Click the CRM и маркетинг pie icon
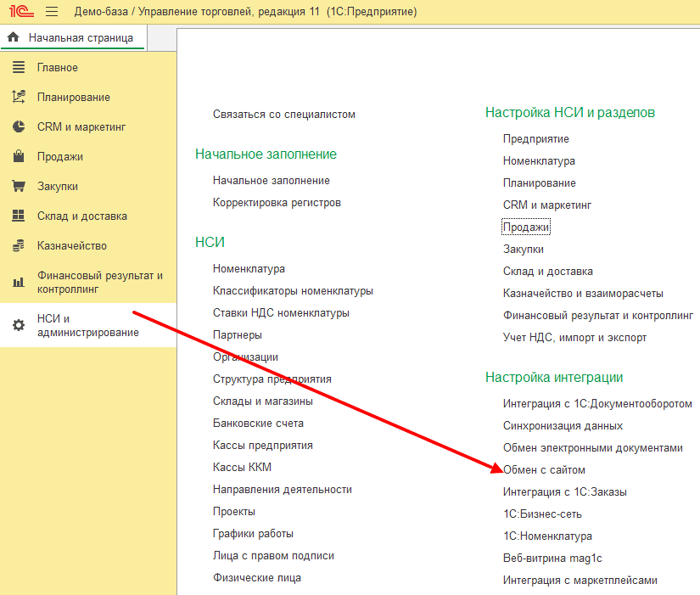 [19, 126]
